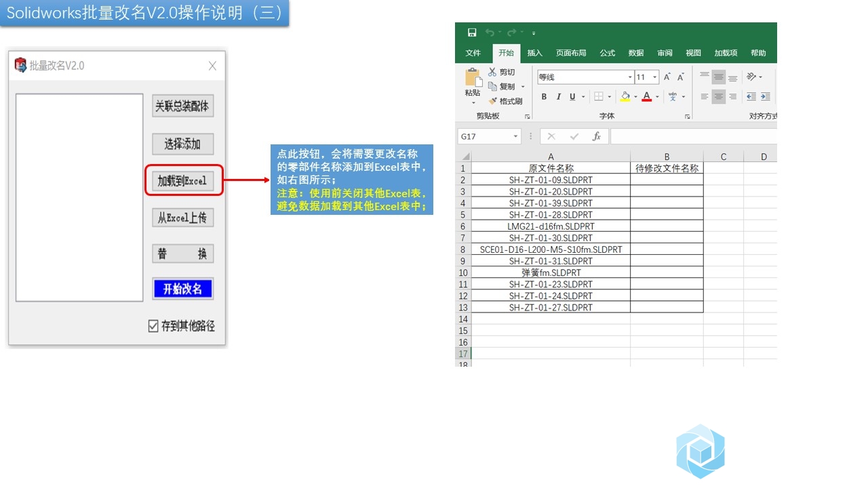Open the Underline style dropdown arrow

[x=583, y=97]
